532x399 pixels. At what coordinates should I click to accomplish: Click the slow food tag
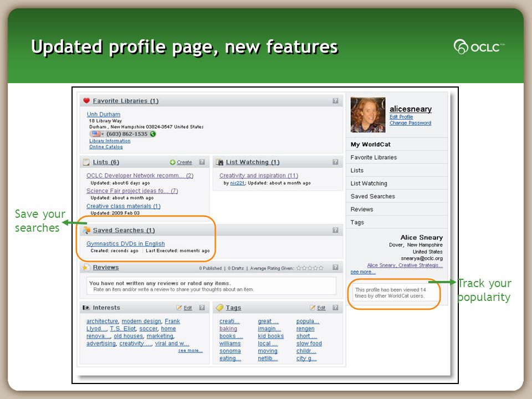click(x=309, y=344)
